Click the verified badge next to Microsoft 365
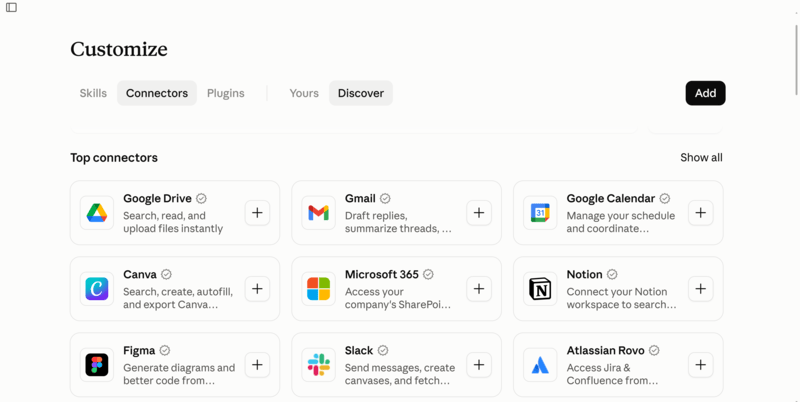Viewport: 800px width, 402px height. tap(428, 274)
